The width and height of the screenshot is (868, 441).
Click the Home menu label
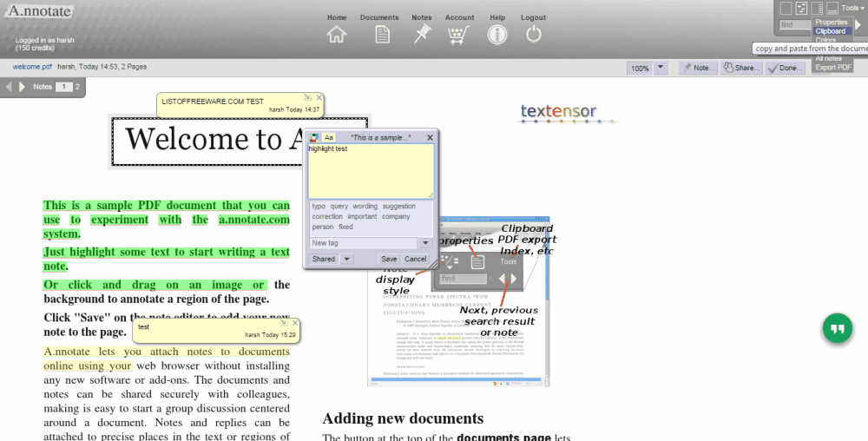coord(337,17)
